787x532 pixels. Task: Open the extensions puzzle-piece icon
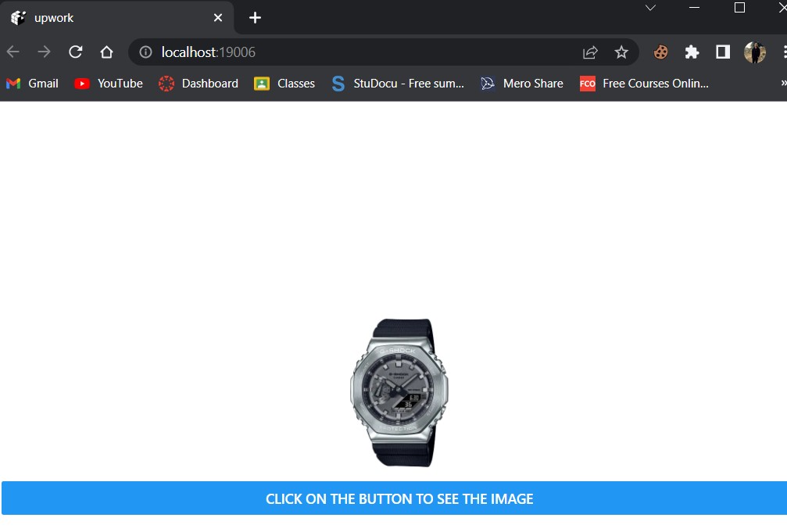691,52
